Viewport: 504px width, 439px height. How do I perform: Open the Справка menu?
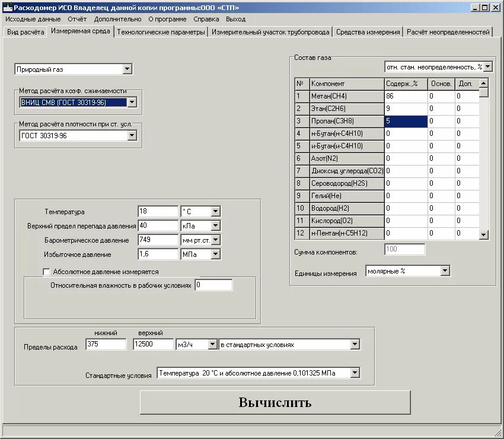point(206,20)
